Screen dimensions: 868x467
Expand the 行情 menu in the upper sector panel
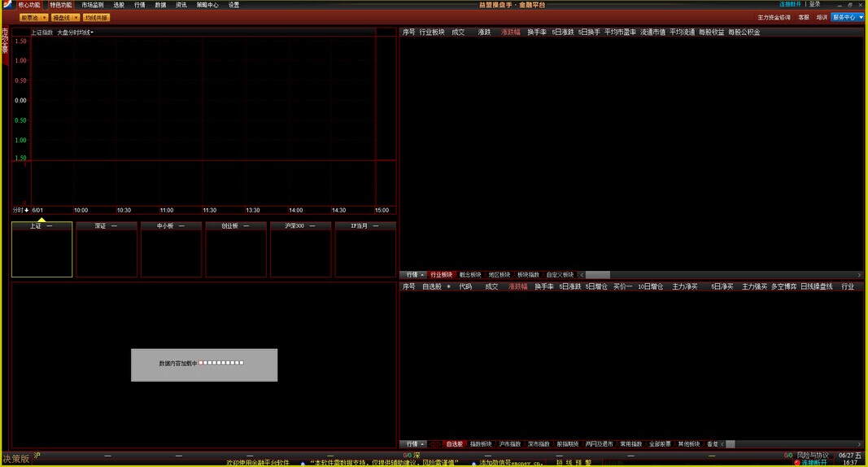tap(413, 275)
